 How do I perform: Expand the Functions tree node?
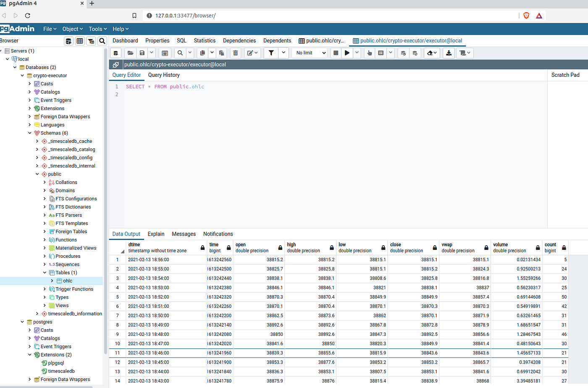pos(45,240)
